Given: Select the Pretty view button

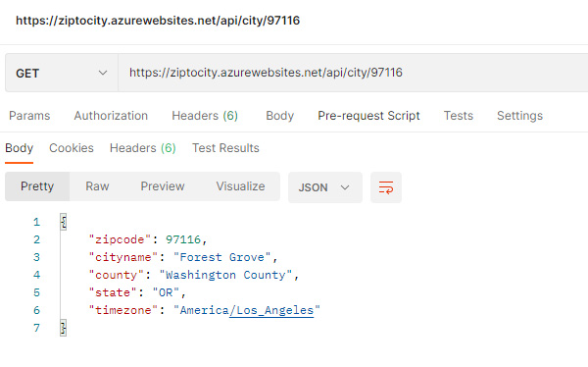Looking at the screenshot, I should tap(37, 186).
